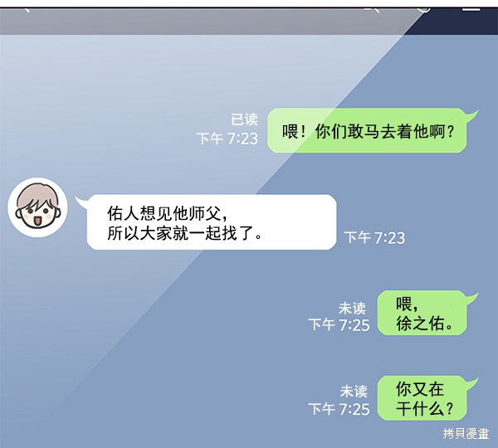Image resolution: width=498 pixels, height=448 pixels.
Task: Click the 拷貝漫畫 watermark text
Action: coord(466,433)
